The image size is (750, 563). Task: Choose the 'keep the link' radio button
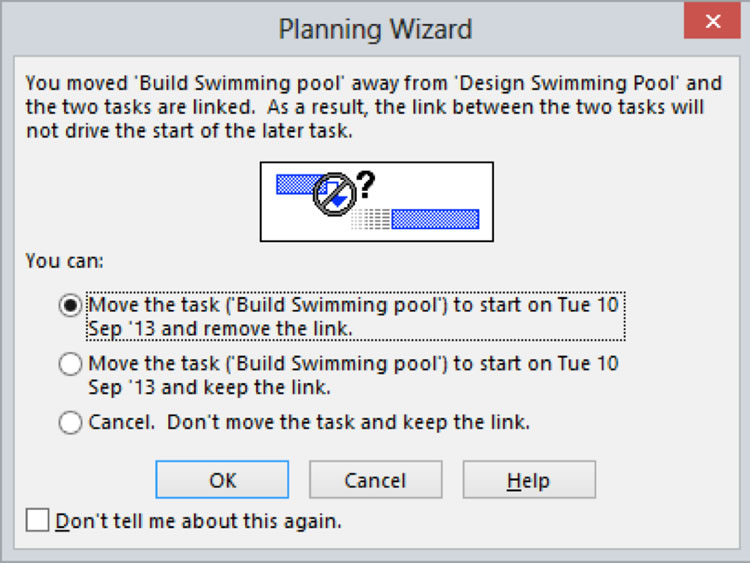[71, 364]
